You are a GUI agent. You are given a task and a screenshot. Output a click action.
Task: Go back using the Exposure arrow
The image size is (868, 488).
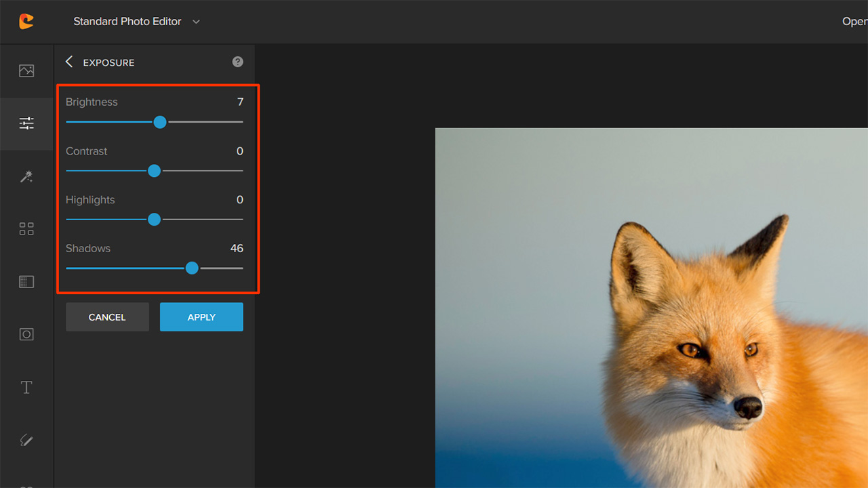coord(69,62)
